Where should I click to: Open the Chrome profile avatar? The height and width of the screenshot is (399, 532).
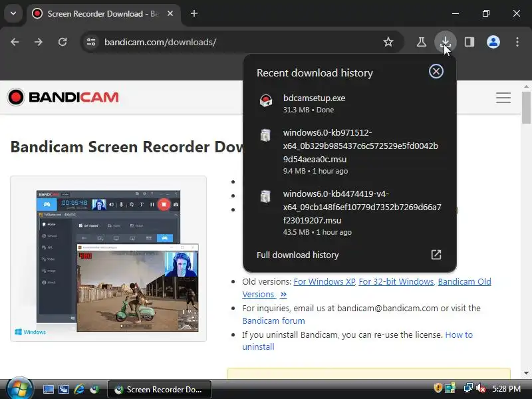pos(493,42)
